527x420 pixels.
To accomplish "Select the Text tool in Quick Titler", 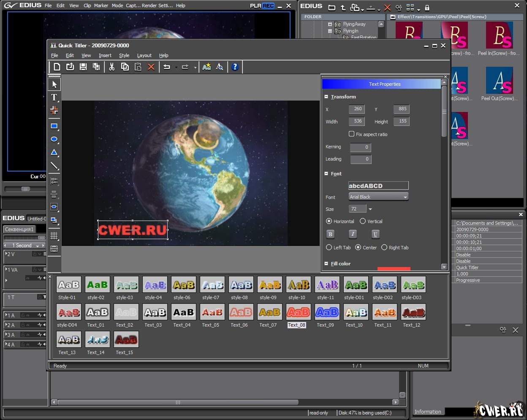I will [54, 98].
